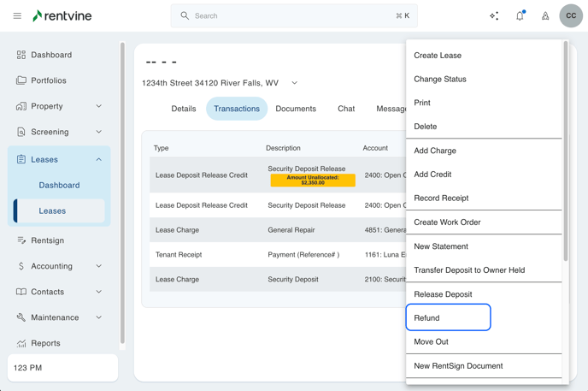Image resolution: width=588 pixels, height=391 pixels.
Task: Click the Rentvine logo
Action: (x=62, y=15)
